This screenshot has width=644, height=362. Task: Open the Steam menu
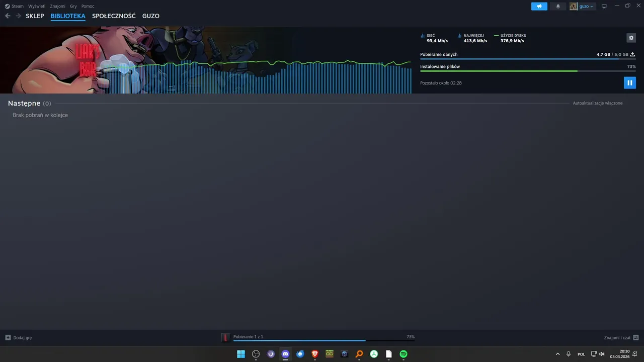click(x=18, y=6)
